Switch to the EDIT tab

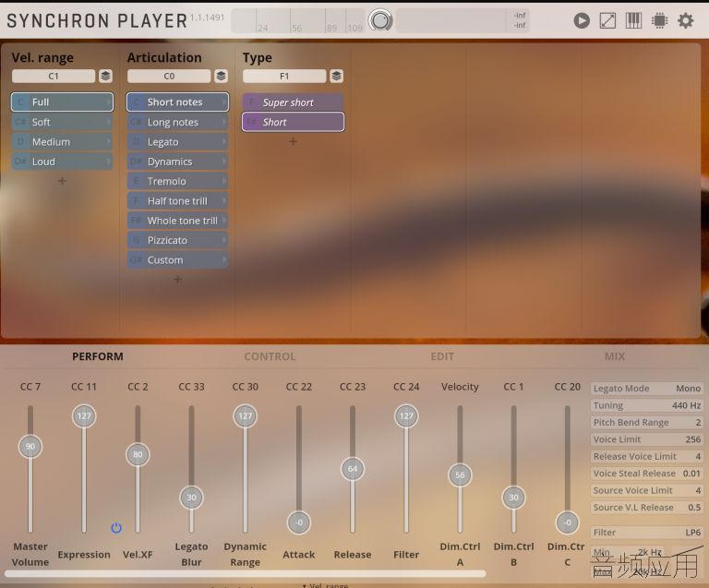tap(442, 356)
